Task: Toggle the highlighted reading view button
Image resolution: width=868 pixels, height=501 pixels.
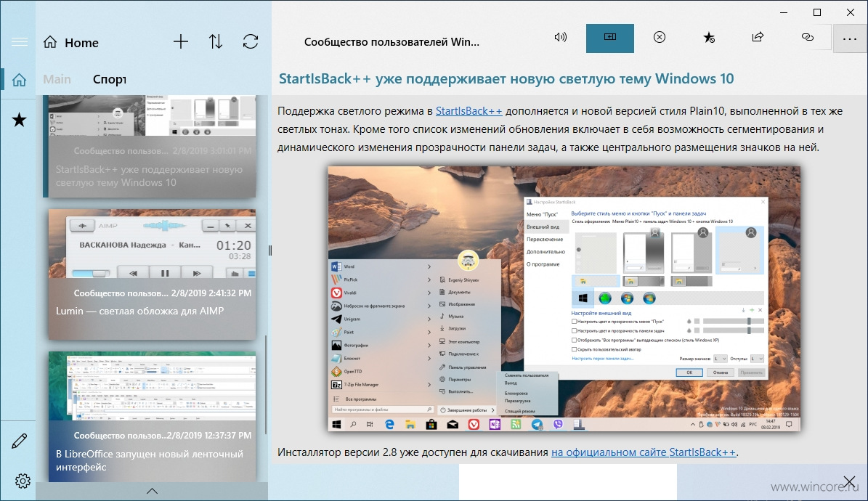Action: [610, 38]
